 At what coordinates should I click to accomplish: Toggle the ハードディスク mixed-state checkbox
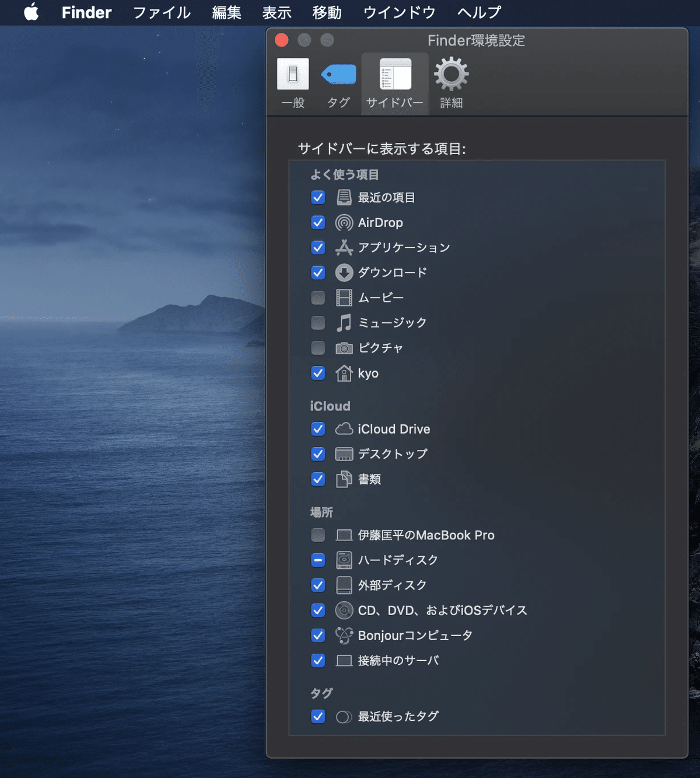coord(318,560)
